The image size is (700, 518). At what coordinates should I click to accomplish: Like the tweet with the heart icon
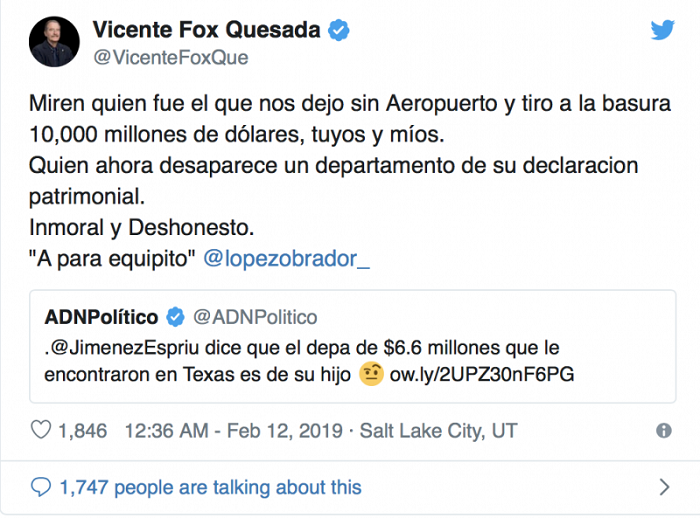tap(41, 431)
